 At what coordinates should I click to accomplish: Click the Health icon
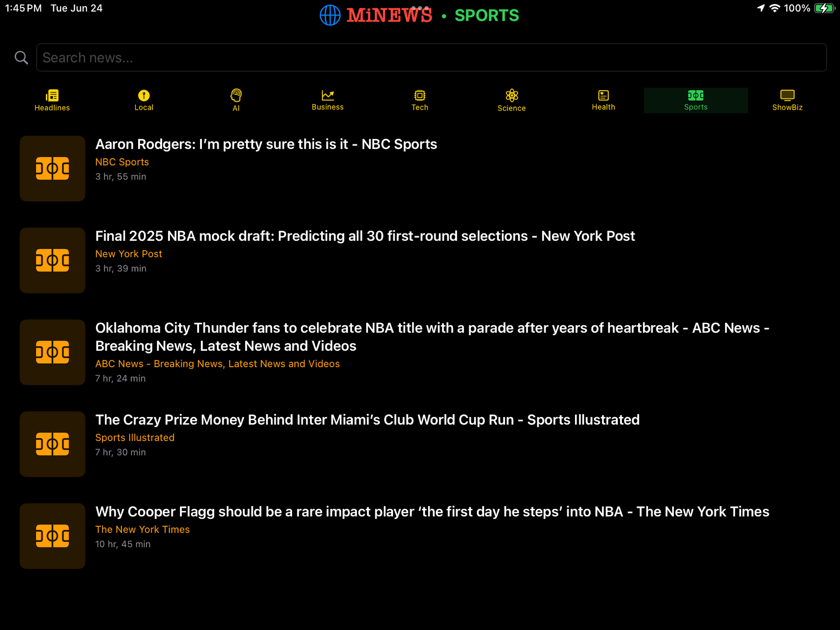604,95
